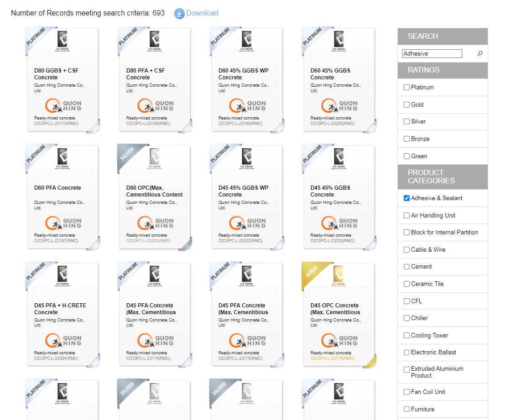Click the Download link
Image resolution: width=511 pixels, height=420 pixels.
coord(202,13)
